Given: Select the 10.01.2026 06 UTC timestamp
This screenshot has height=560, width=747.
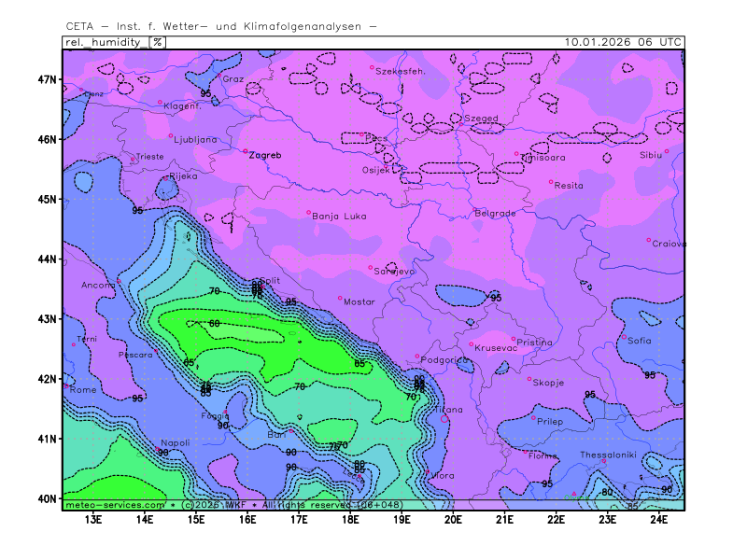Looking at the screenshot, I should 624,42.
